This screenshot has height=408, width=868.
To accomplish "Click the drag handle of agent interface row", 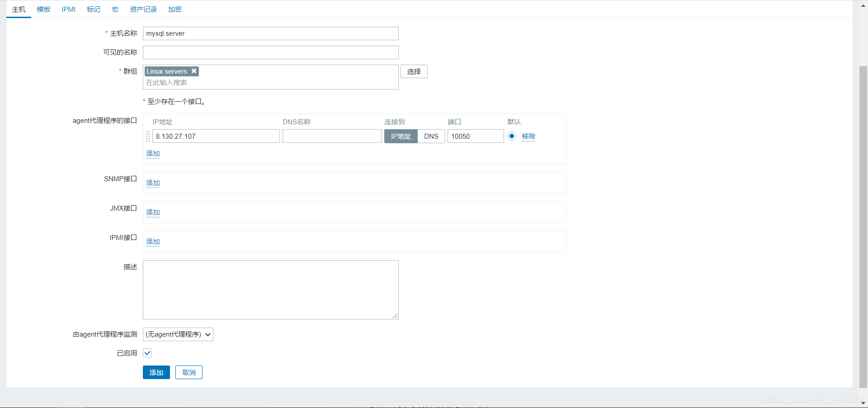I will [x=148, y=136].
